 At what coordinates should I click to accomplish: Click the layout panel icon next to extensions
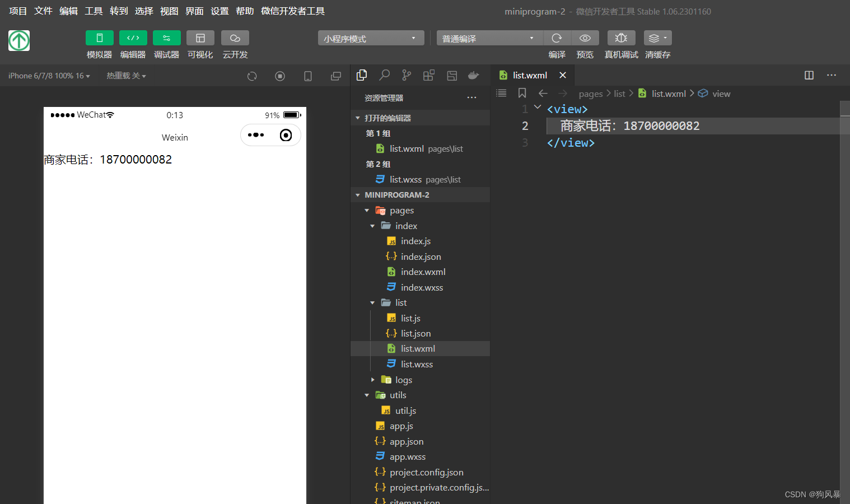[452, 75]
